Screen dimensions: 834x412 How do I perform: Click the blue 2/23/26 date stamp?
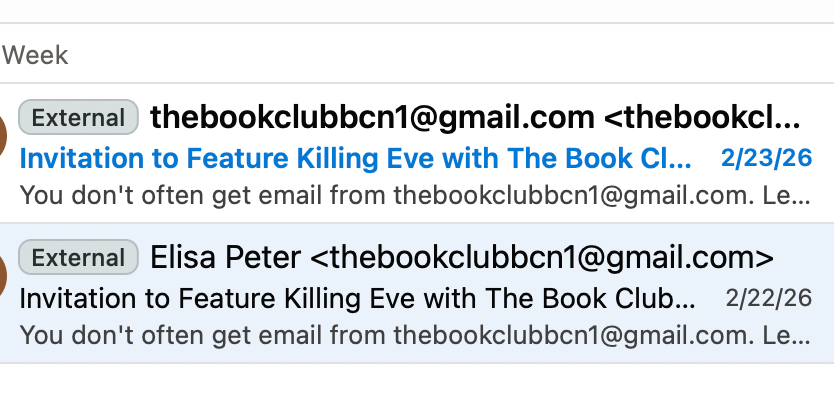pyautogui.click(x=766, y=158)
